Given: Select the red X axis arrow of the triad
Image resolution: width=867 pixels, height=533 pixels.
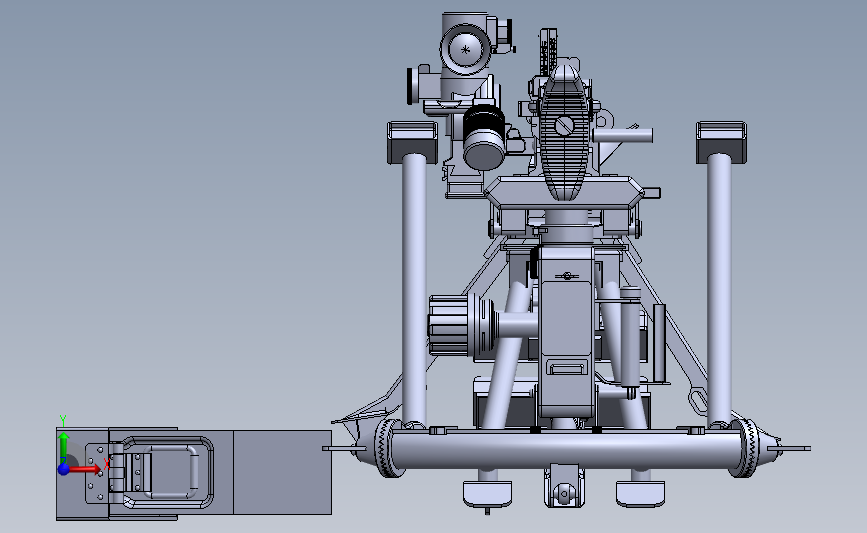Looking at the screenshot, I should 84,469.
